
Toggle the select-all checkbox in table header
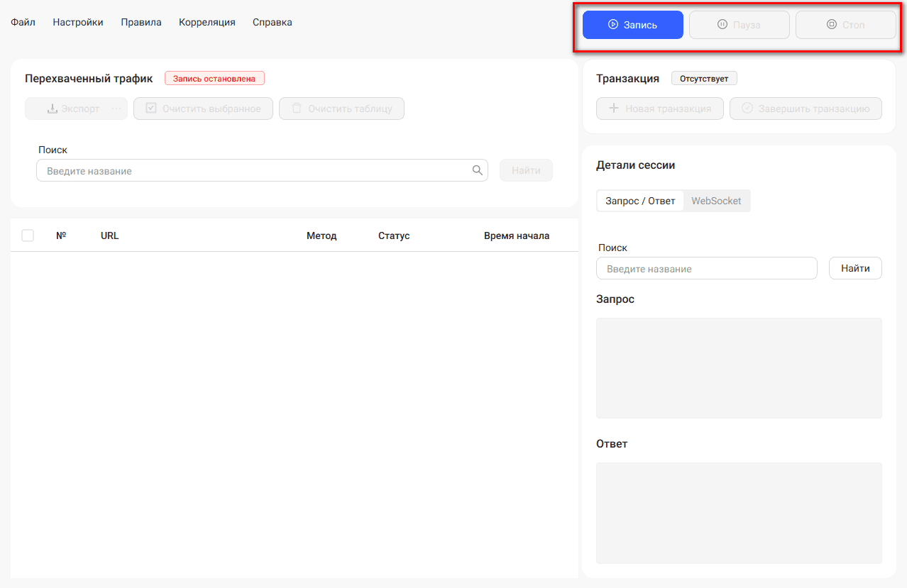point(28,235)
